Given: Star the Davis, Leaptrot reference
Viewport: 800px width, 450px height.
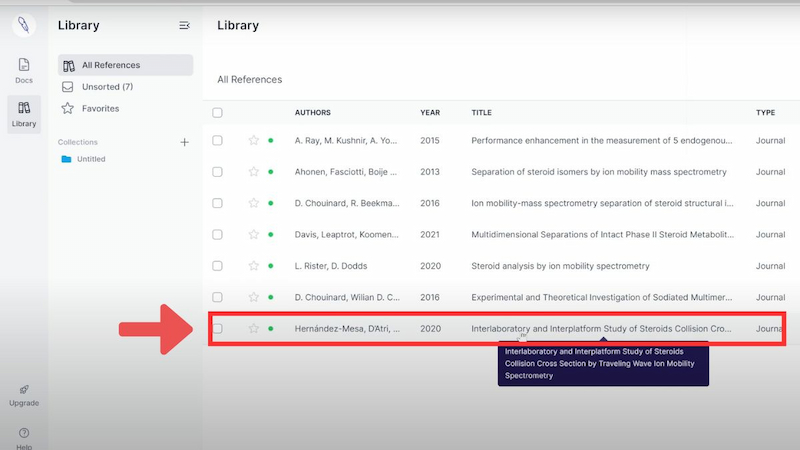Looking at the screenshot, I should 254,235.
